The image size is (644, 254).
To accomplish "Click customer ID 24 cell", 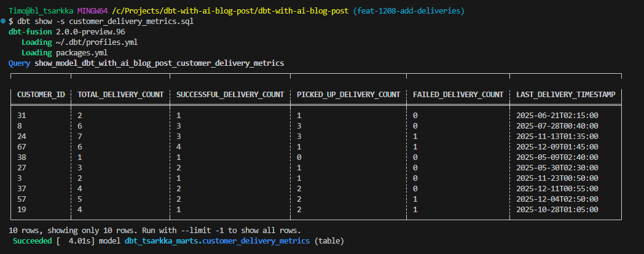I will pos(22,137).
